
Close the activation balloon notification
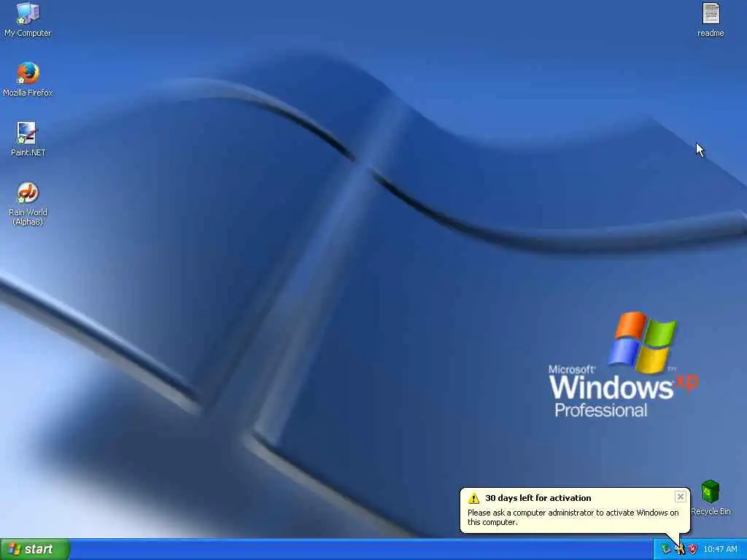(681, 497)
